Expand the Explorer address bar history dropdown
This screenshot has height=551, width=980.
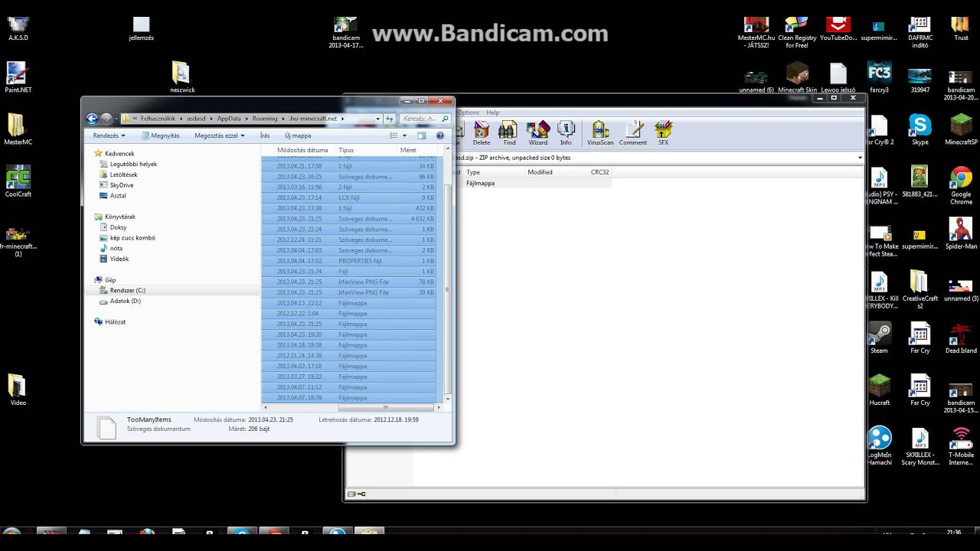(x=377, y=119)
